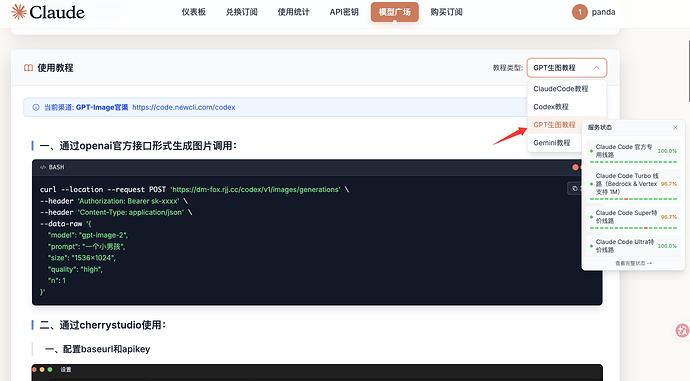Open the https://code.newcli.com/codex link
The height and width of the screenshot is (381, 690).
(184, 107)
